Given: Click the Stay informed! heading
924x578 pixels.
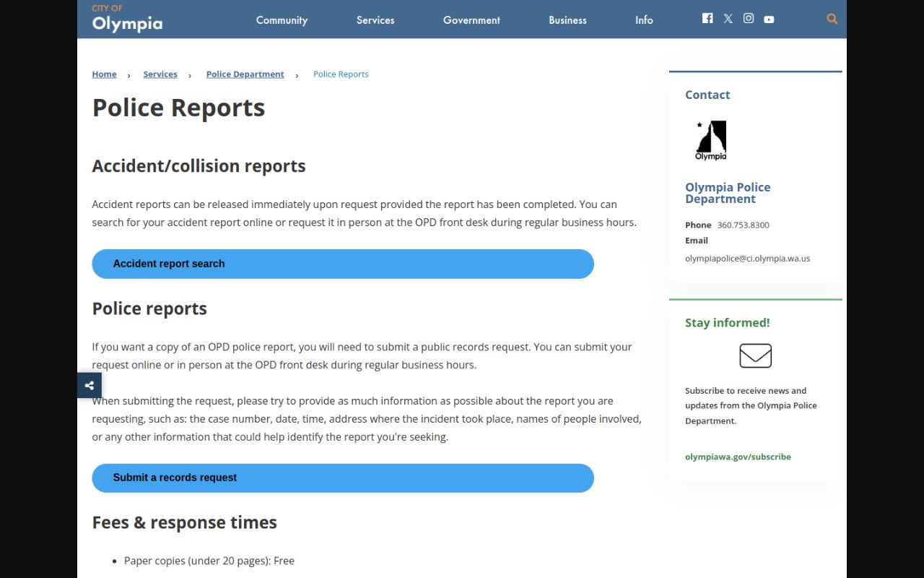Looking at the screenshot, I should coord(727,323).
